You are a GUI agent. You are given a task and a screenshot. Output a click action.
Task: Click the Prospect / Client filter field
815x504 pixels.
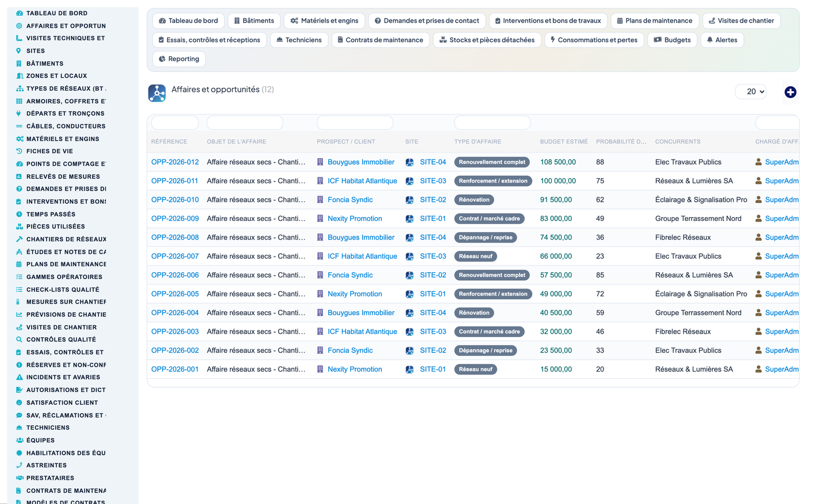(355, 123)
